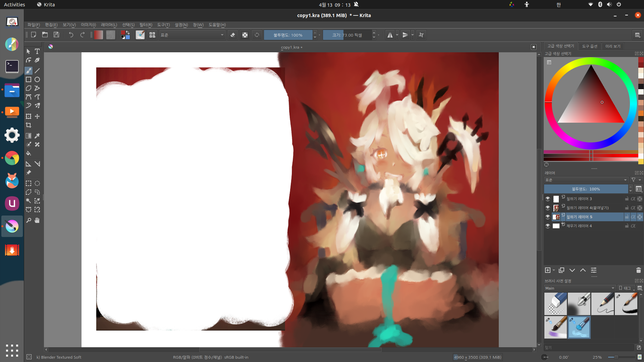Click the layer opacity 불투명도 slider
Viewport: 644px width, 362px height.
[586, 189]
